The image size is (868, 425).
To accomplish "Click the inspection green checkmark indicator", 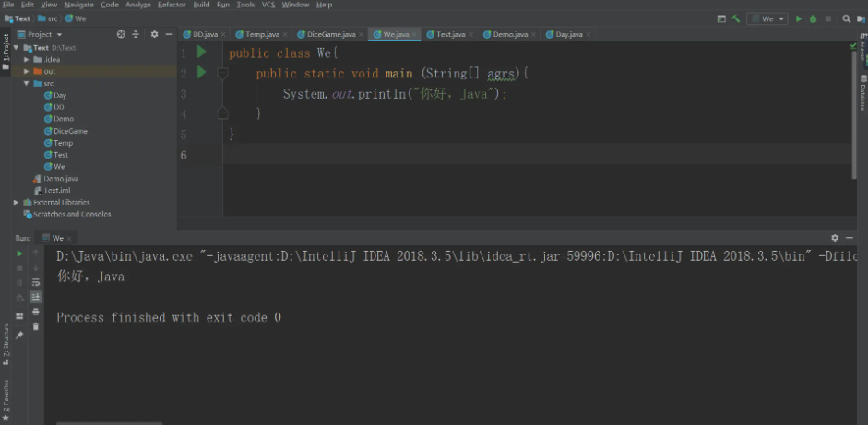I will point(853,46).
